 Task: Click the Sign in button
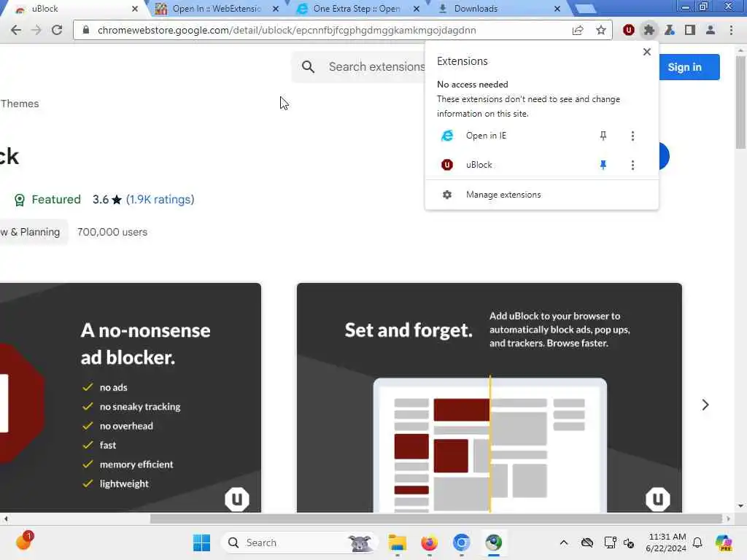point(689,67)
